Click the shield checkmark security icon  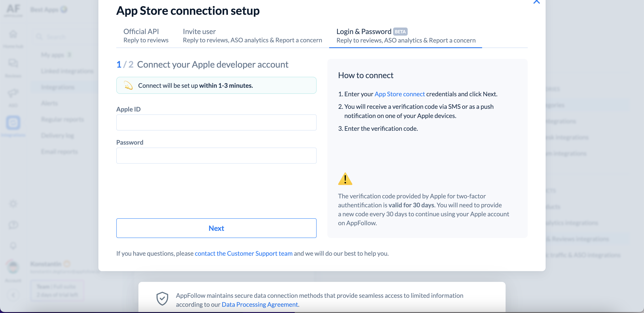coord(162,298)
